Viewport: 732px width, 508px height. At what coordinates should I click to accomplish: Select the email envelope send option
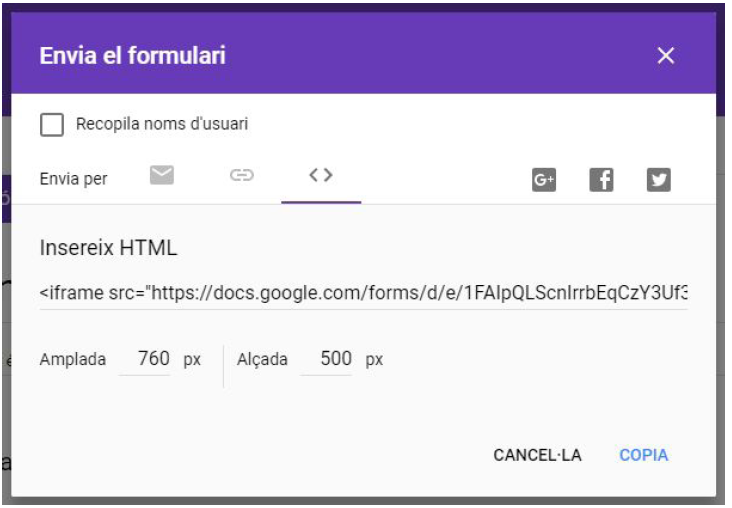point(162,176)
